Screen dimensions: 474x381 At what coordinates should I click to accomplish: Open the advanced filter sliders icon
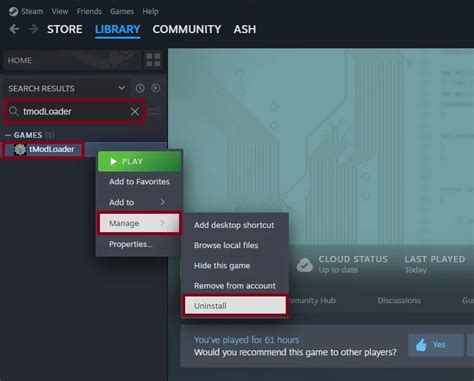pyautogui.click(x=154, y=111)
